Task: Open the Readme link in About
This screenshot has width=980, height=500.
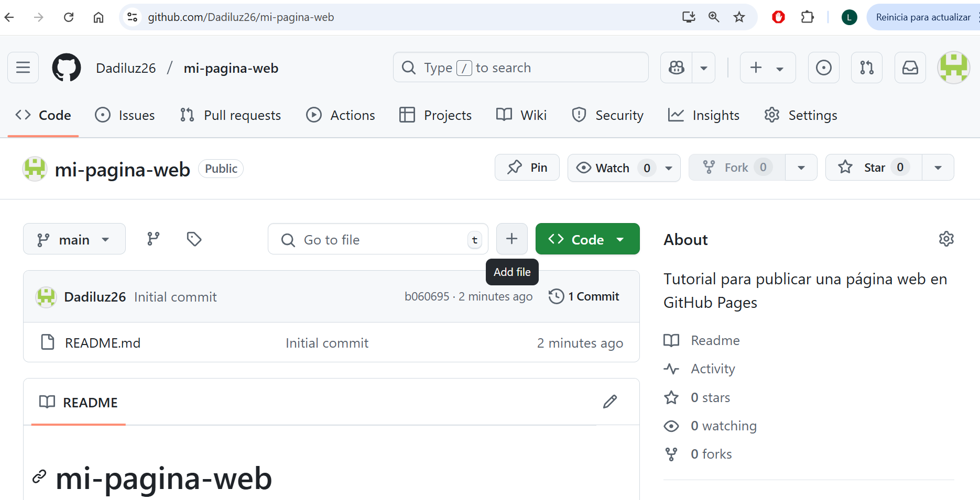Action: 702,340
